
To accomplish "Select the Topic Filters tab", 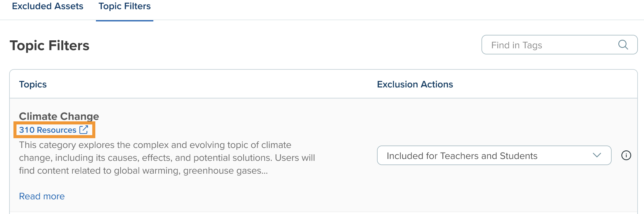I will tap(124, 6).
